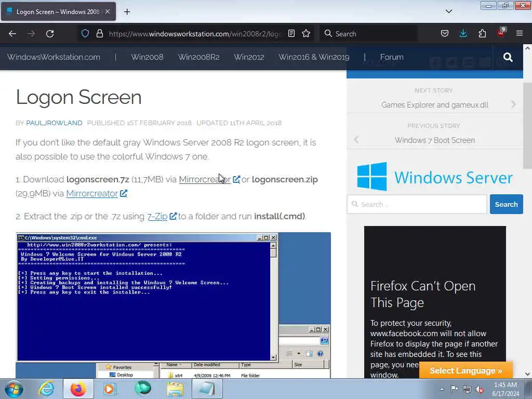
Task: Save page to Pocket
Action: click(445, 33)
